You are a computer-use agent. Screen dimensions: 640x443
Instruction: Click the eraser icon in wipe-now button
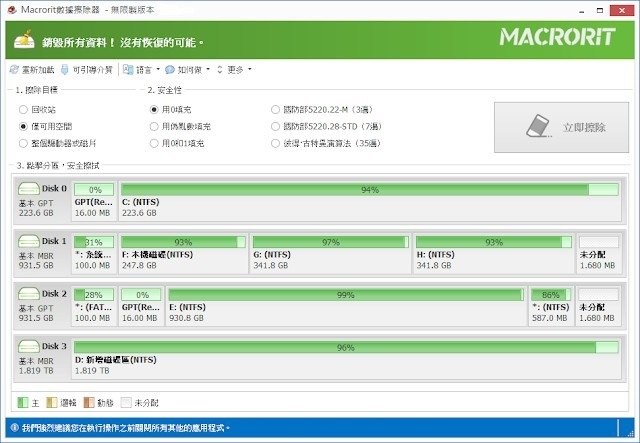[539, 126]
